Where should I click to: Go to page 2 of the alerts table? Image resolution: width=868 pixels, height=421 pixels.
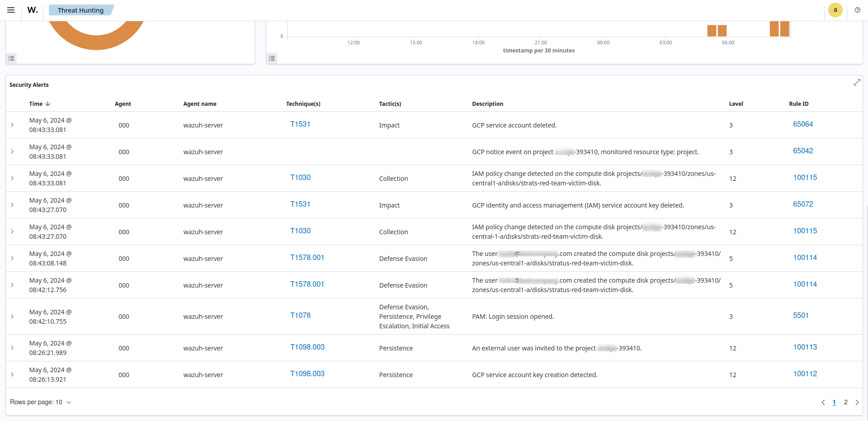click(845, 402)
